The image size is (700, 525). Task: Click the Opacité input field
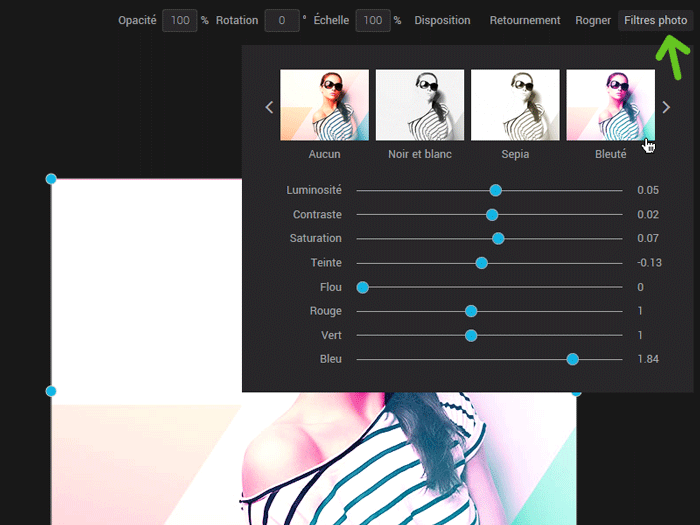pyautogui.click(x=179, y=20)
